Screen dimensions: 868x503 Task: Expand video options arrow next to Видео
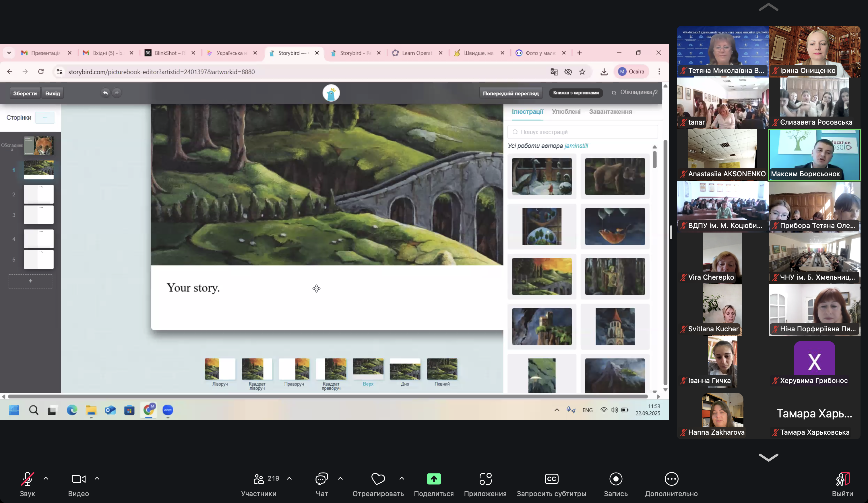point(97,479)
